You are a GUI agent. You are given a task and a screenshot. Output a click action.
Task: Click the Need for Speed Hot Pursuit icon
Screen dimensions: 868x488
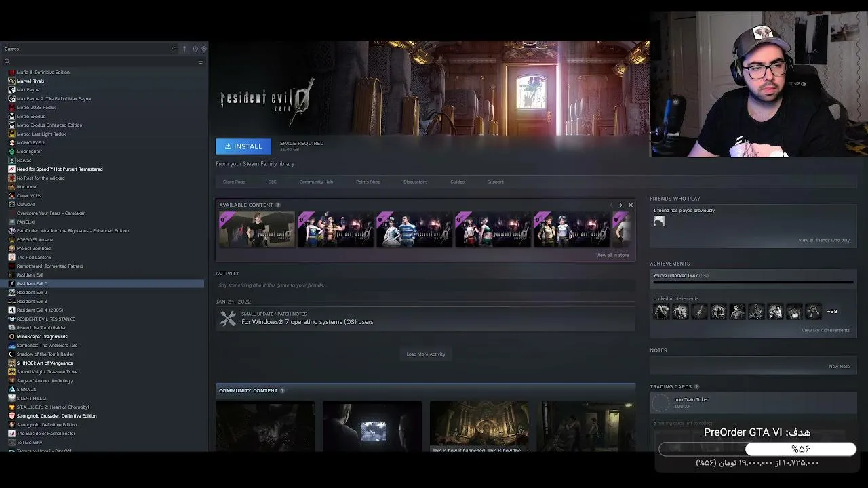coord(12,169)
